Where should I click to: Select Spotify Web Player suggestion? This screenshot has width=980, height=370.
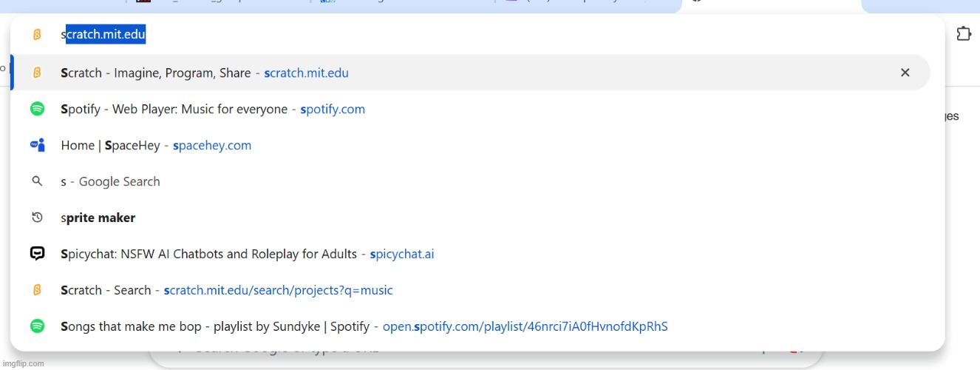coord(470,109)
